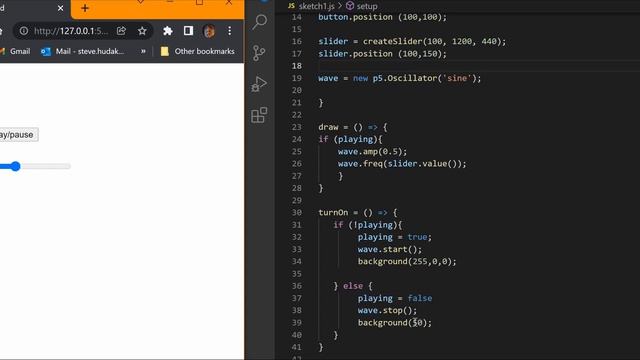Open Chrome extensions puzzle icon
The image size is (640, 360).
pyautogui.click(x=167, y=31)
